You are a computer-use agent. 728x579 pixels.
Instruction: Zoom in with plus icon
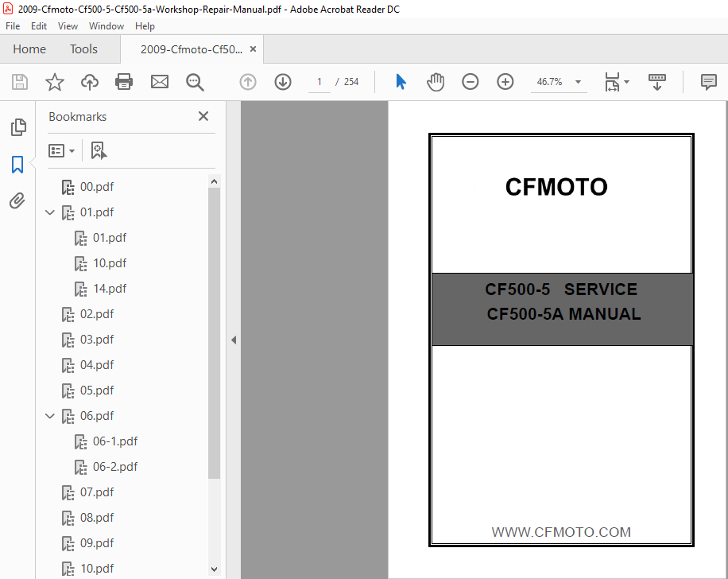pyautogui.click(x=505, y=82)
